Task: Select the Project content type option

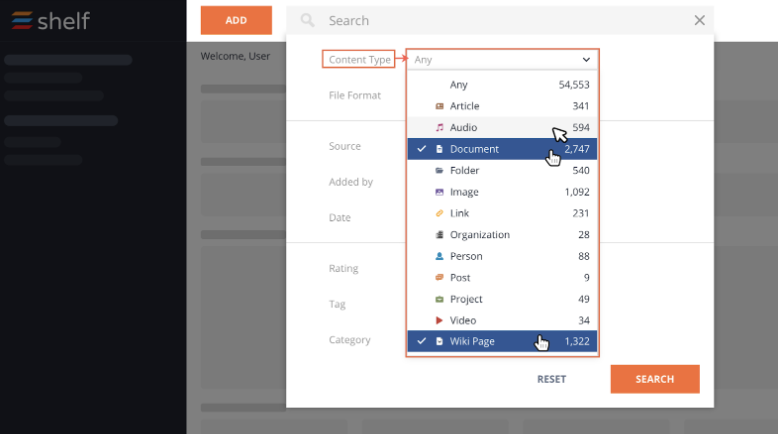Action: point(502,299)
